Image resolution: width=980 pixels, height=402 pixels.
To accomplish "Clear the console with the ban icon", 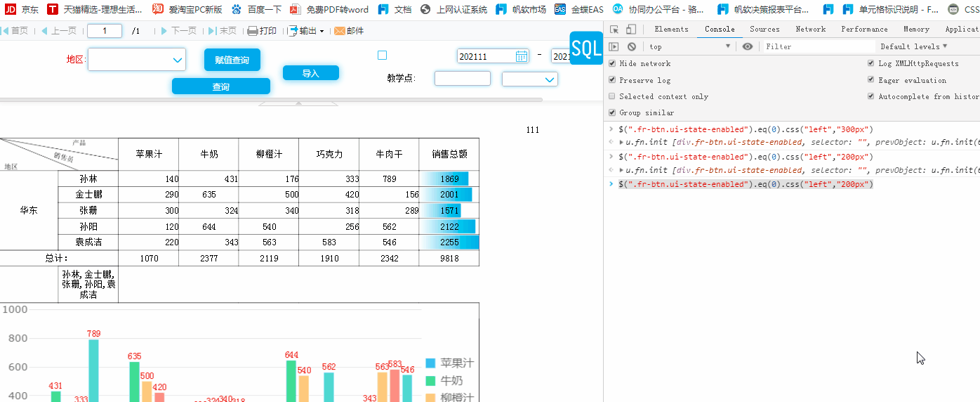I will tap(632, 46).
